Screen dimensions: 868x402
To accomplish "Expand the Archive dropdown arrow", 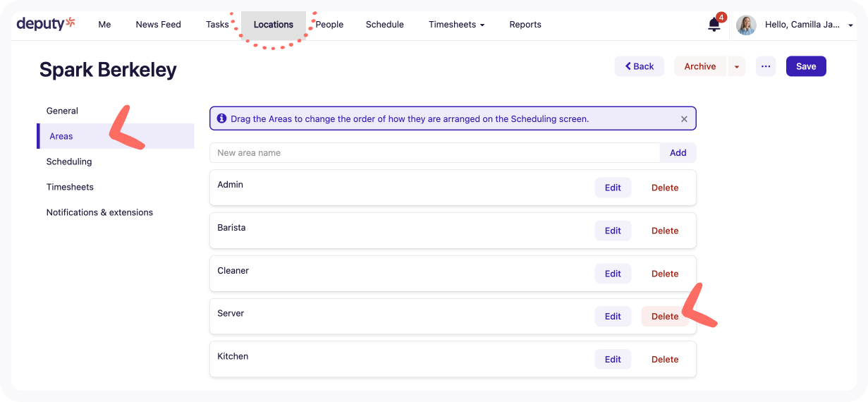I will coord(737,66).
